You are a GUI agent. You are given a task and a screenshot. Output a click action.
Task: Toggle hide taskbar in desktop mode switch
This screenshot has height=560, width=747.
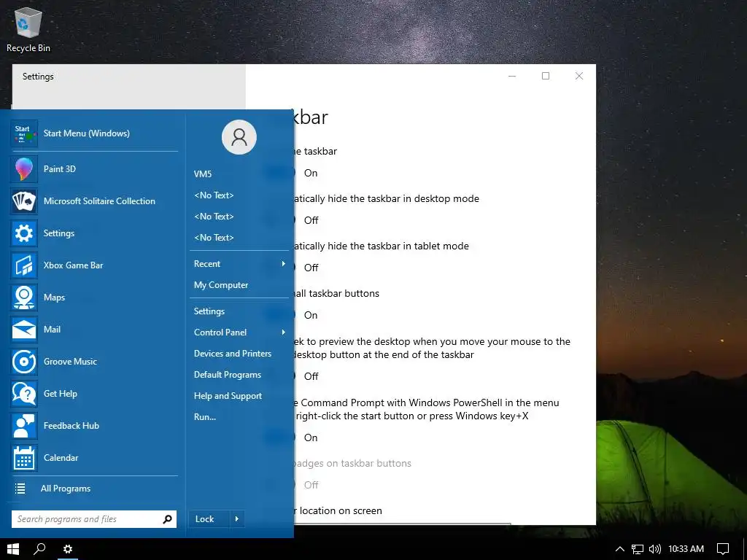(x=281, y=220)
